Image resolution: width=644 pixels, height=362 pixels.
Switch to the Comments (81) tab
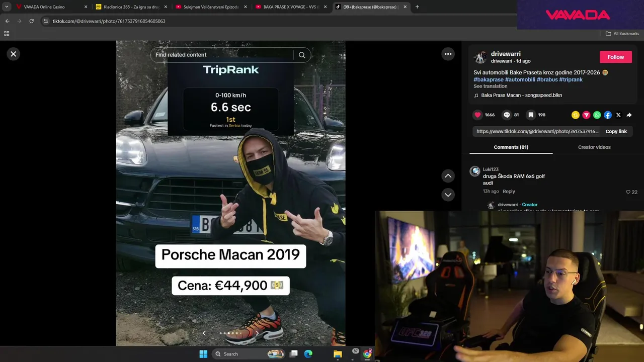pyautogui.click(x=511, y=147)
